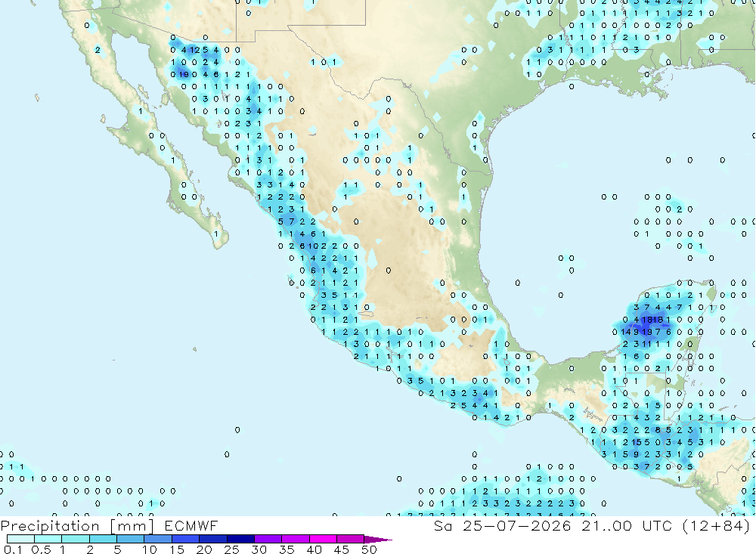Click the 'UTC' label
756x554 pixels.
pos(657,525)
